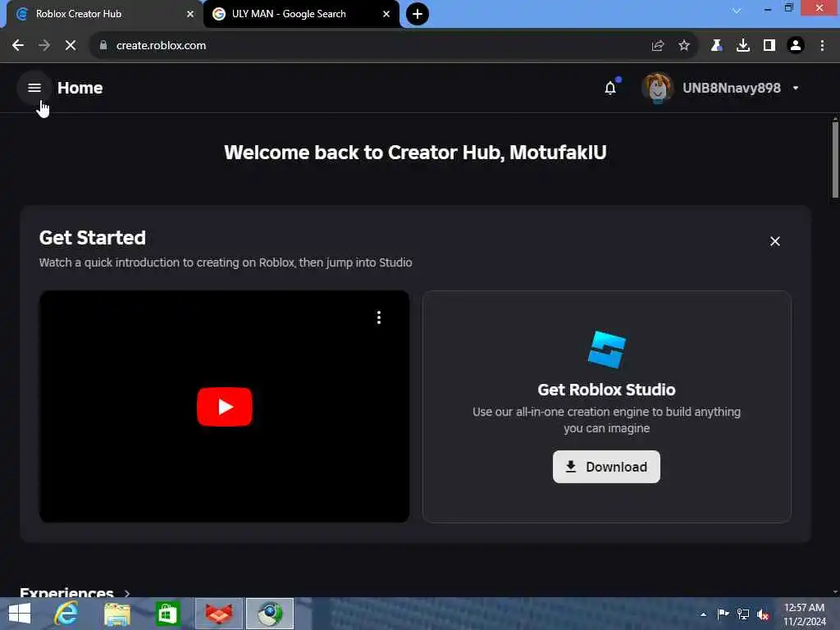Select the active browser taskbar icon
Image resolution: width=840 pixels, height=630 pixels.
270,614
